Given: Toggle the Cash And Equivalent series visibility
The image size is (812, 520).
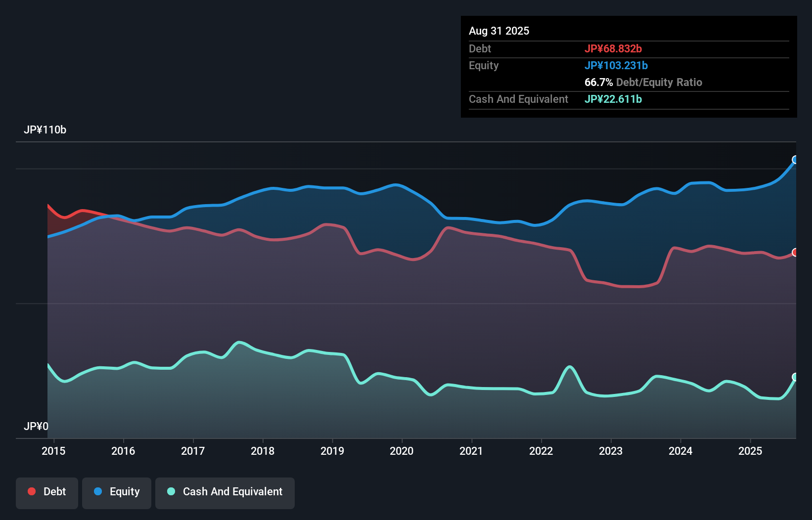Looking at the screenshot, I should (225, 492).
